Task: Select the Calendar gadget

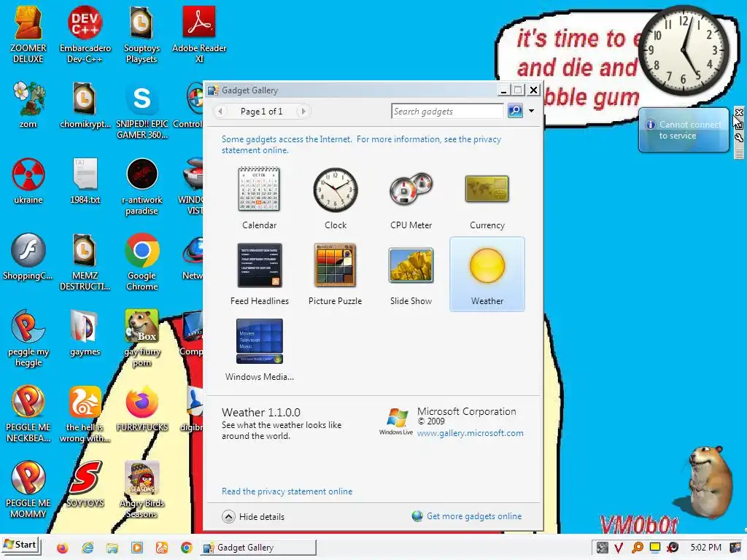Action: (259, 198)
